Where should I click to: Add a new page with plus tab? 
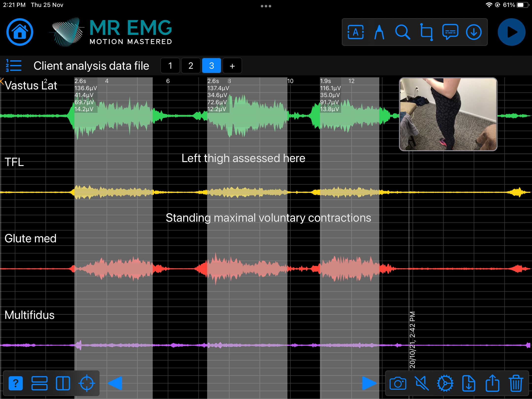coord(232,66)
